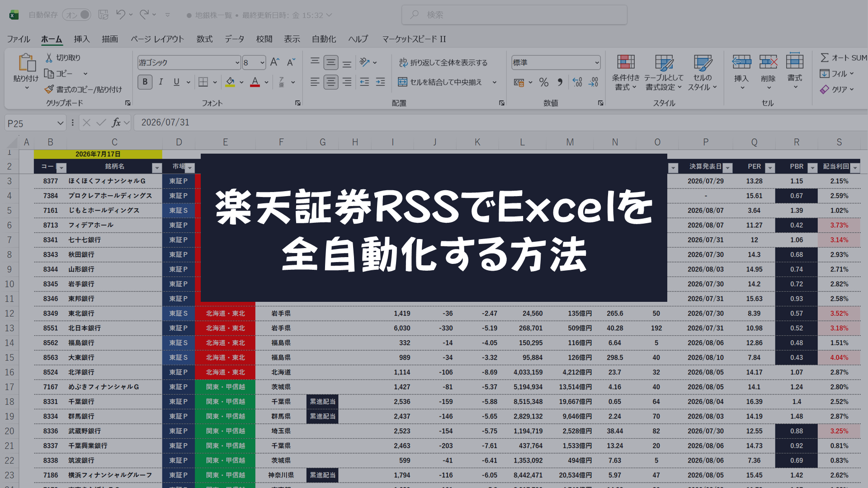Apply italic formatting
The image size is (868, 488).
[x=160, y=82]
